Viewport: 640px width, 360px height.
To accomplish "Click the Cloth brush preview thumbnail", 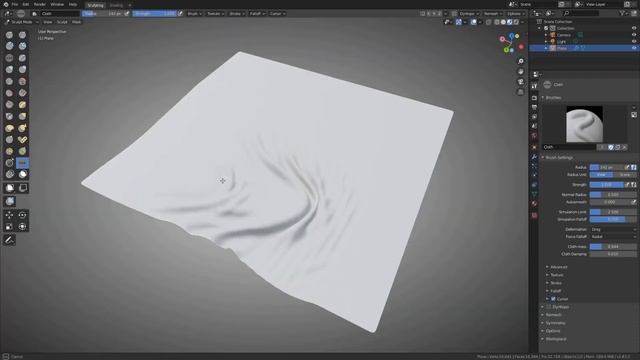I will tap(584, 124).
